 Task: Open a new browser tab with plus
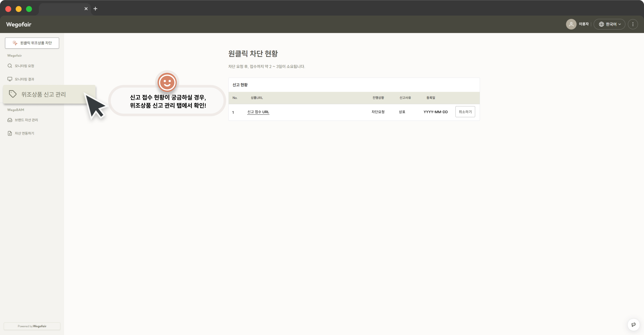(x=95, y=9)
